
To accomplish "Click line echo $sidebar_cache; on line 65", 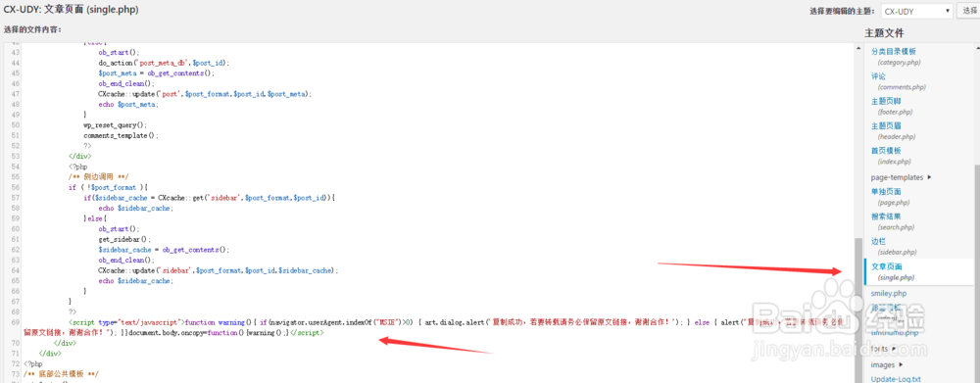I will [x=134, y=280].
